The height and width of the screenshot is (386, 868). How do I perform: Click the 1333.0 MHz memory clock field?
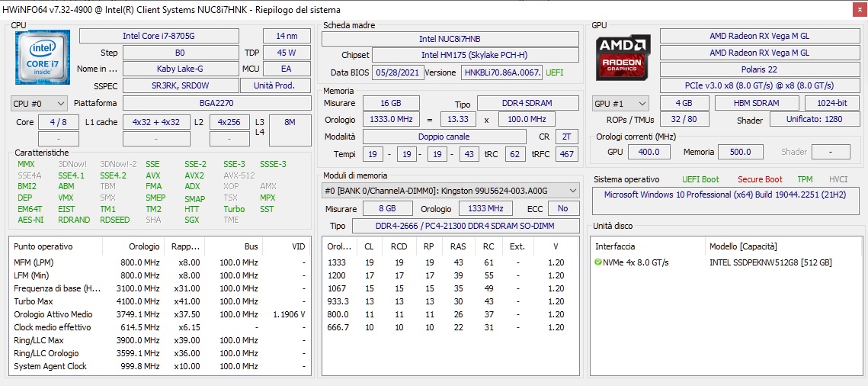[x=391, y=120]
